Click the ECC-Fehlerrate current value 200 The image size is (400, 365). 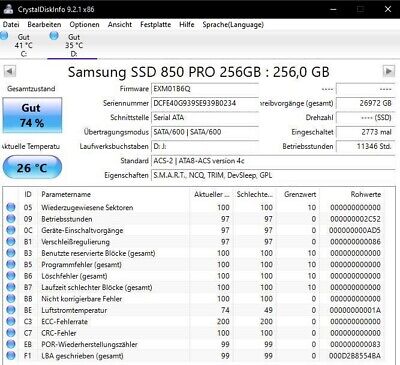click(x=223, y=322)
